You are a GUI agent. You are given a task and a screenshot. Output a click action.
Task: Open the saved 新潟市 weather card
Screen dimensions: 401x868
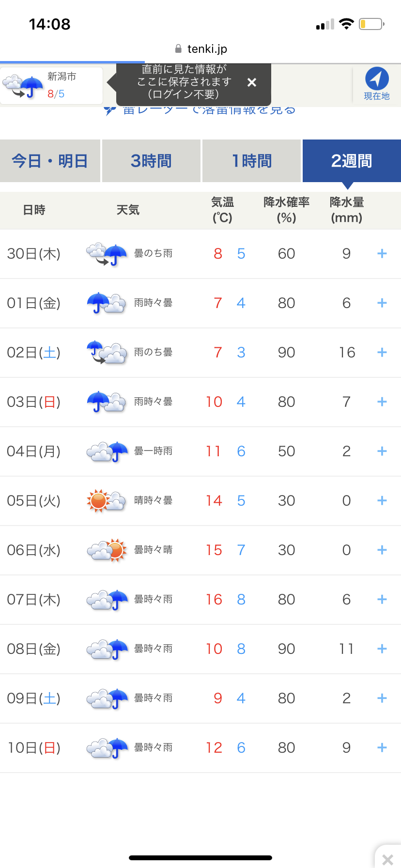pos(52,85)
